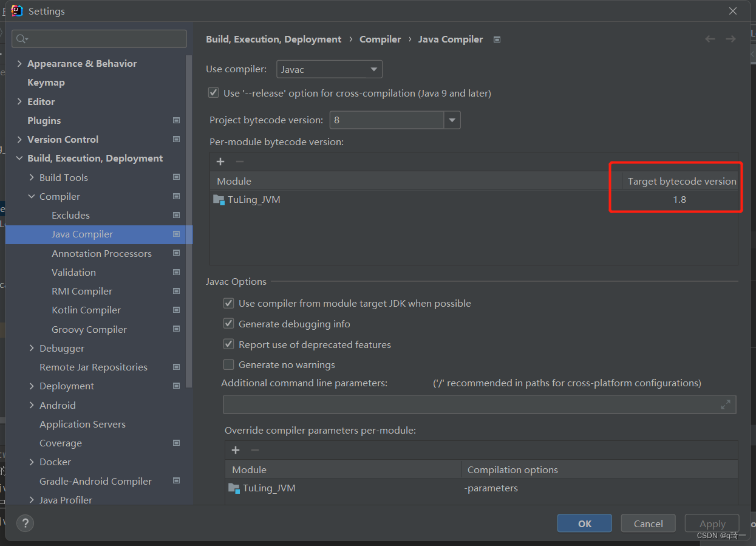756x546 pixels.
Task: Open the Plugins settings page
Action: point(44,120)
